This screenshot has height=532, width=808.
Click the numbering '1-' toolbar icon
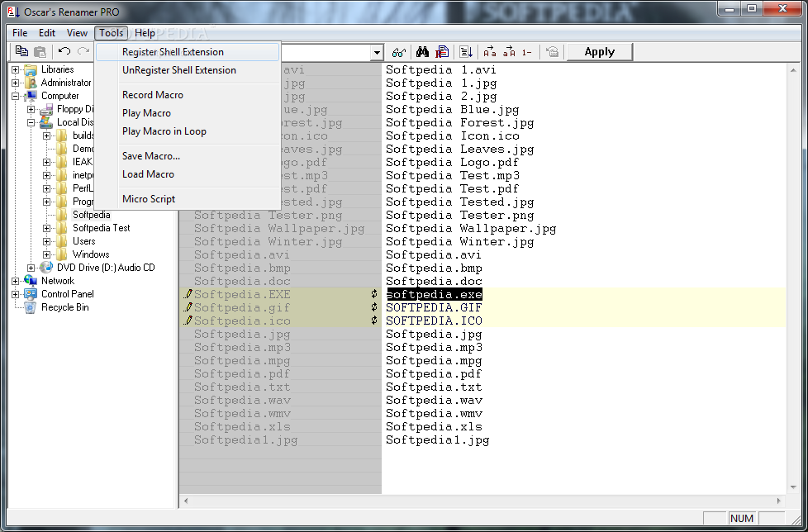(526, 52)
